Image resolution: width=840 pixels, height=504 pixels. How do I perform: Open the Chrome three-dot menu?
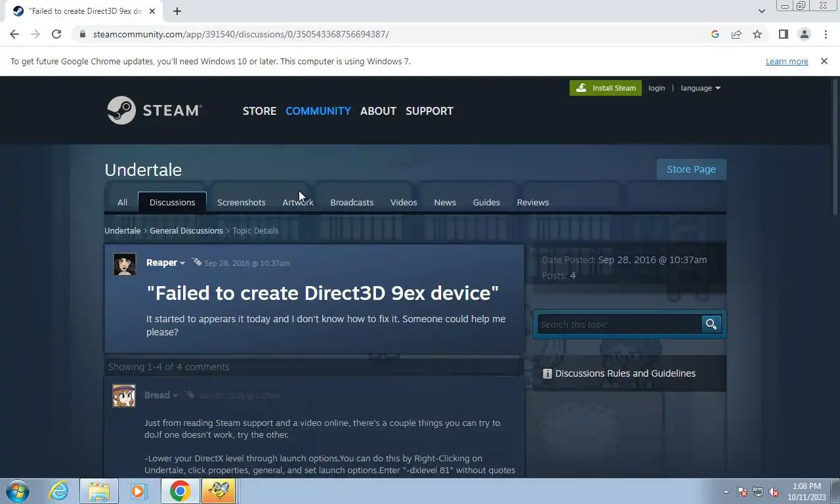(826, 34)
